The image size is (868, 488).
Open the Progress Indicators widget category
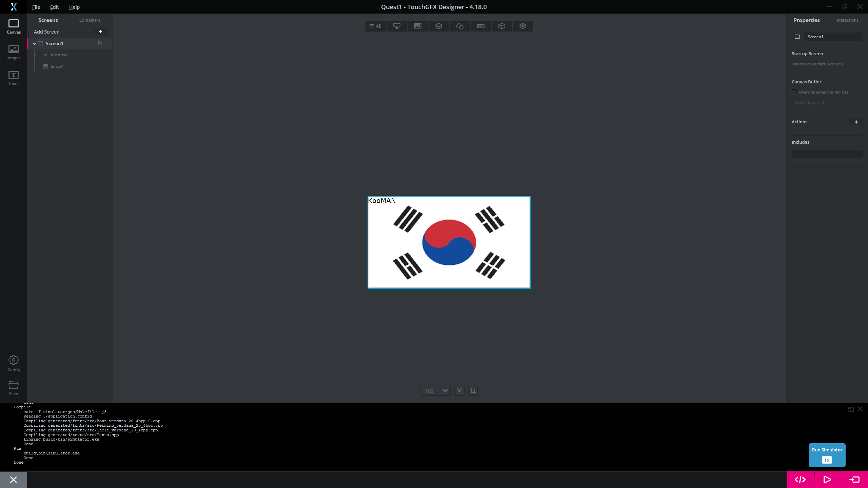tap(481, 26)
